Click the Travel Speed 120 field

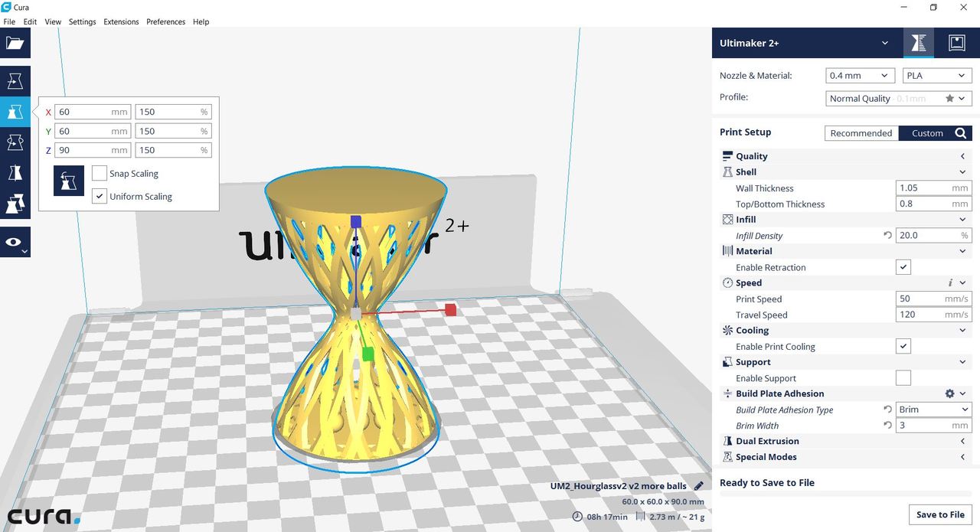click(x=933, y=315)
